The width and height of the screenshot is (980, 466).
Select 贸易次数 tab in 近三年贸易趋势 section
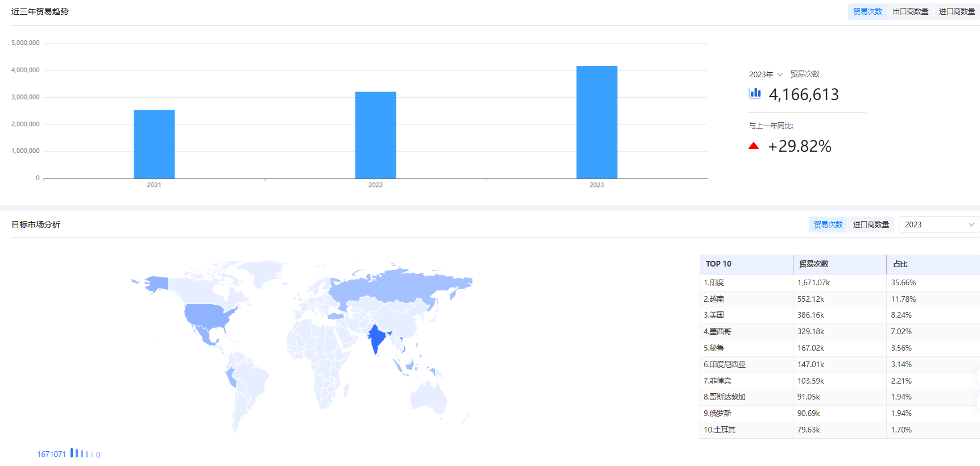tap(867, 11)
